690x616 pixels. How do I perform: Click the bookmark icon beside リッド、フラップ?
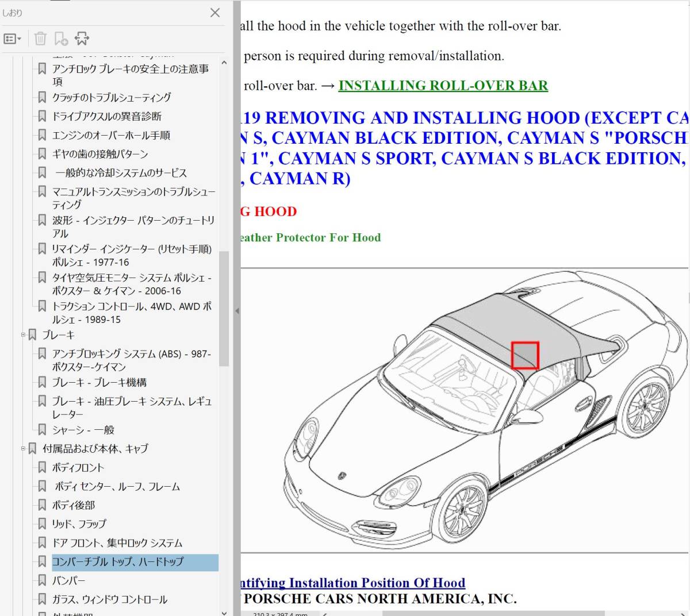point(42,523)
